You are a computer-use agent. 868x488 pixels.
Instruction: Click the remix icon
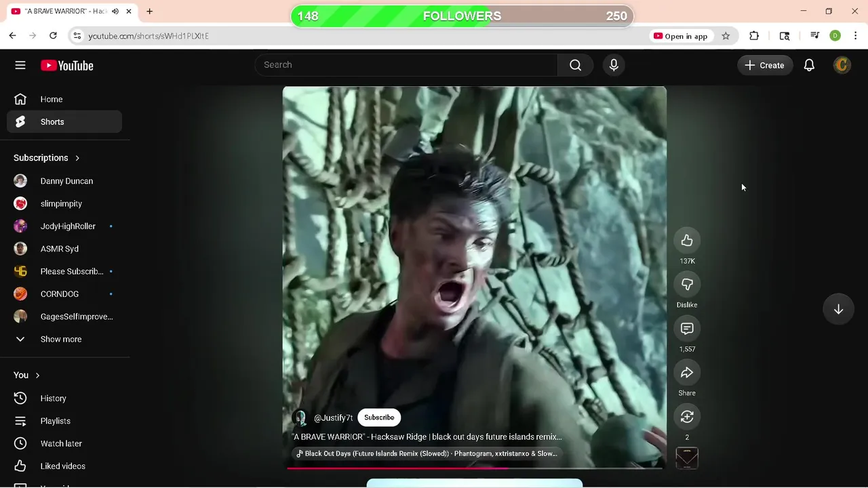pyautogui.click(x=687, y=417)
